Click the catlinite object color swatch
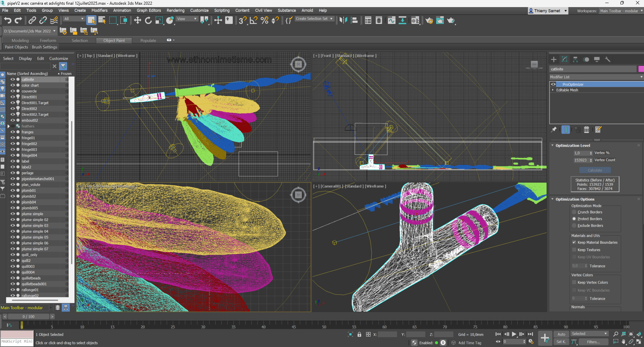The height and width of the screenshot is (347, 644). coord(641,69)
